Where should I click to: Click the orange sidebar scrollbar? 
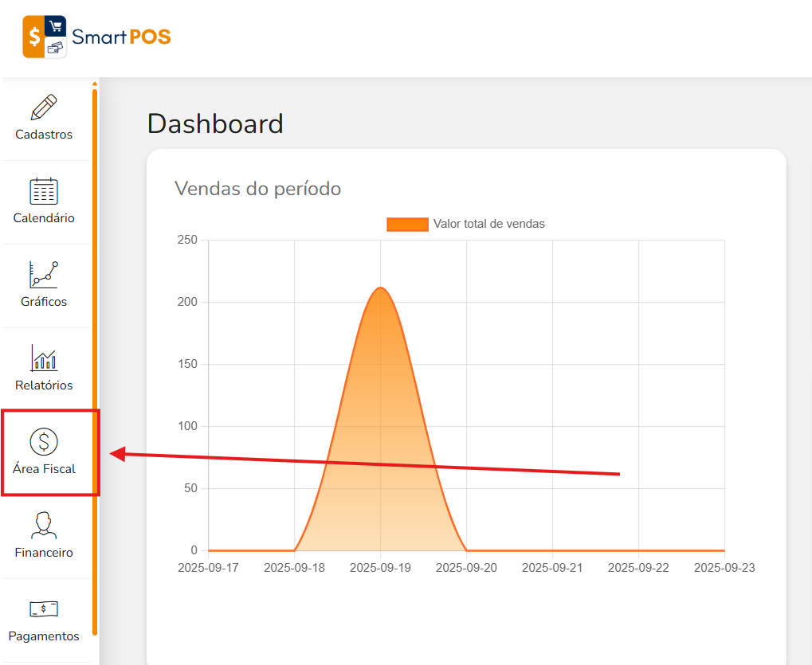(x=95, y=362)
